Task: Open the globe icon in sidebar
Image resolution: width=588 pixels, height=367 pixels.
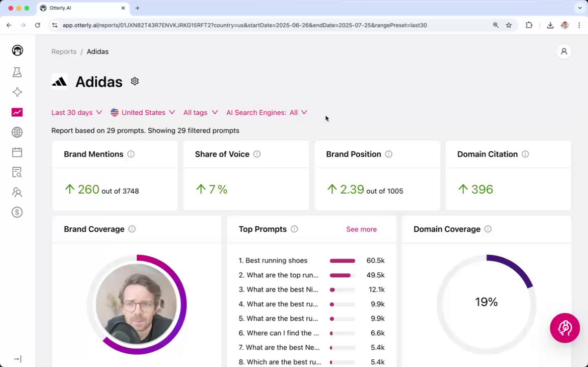Action: (17, 132)
